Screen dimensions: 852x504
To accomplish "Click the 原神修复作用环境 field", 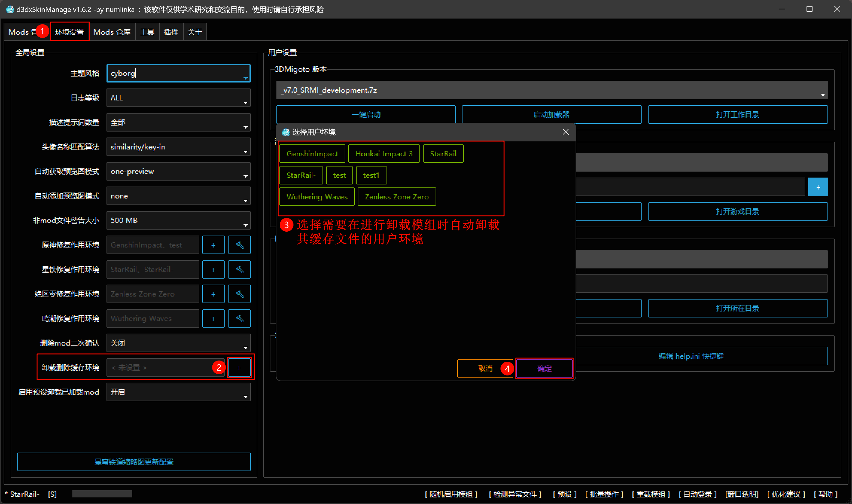I will (x=153, y=245).
